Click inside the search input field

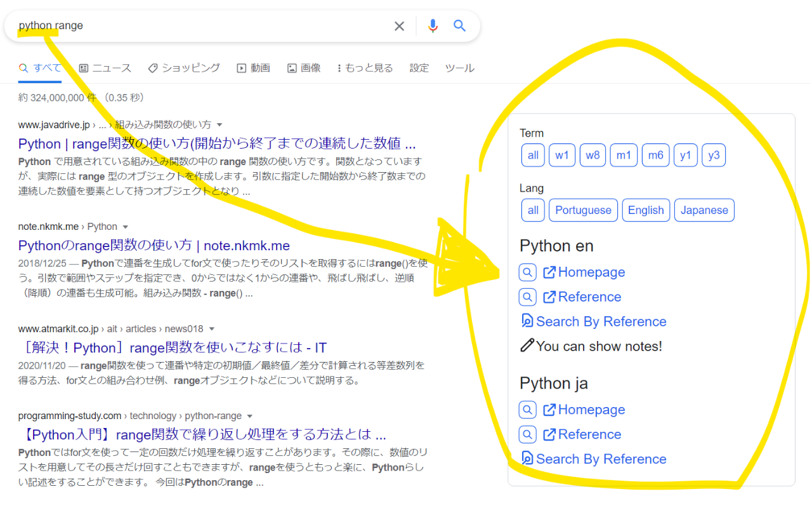pyautogui.click(x=190, y=25)
